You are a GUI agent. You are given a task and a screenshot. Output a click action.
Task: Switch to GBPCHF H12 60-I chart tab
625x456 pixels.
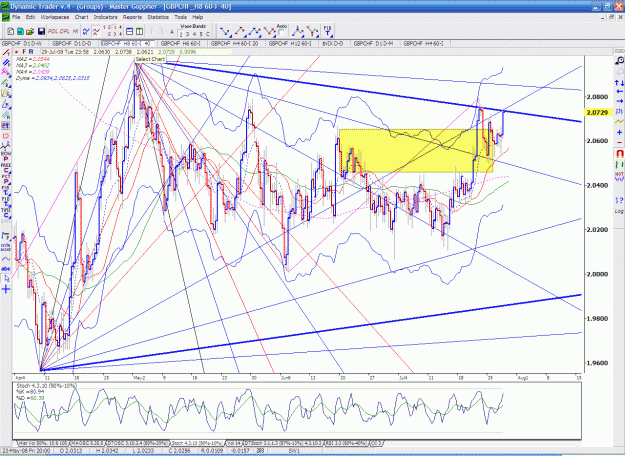[x=291, y=43]
